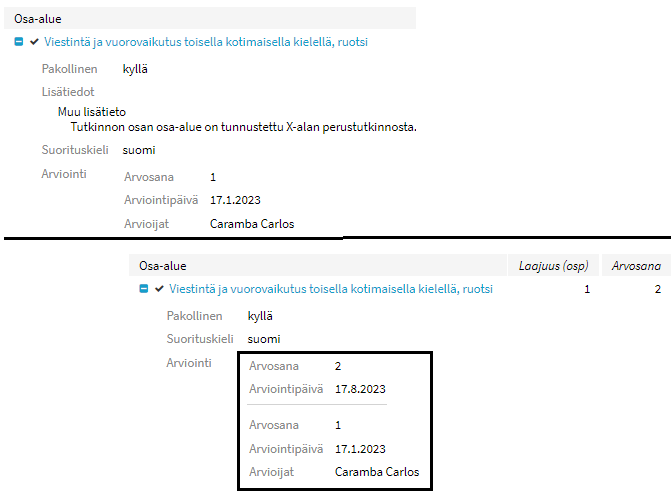Click Caramba Carlos inside the black-bordered box
The height and width of the screenshot is (494, 671).
(377, 471)
